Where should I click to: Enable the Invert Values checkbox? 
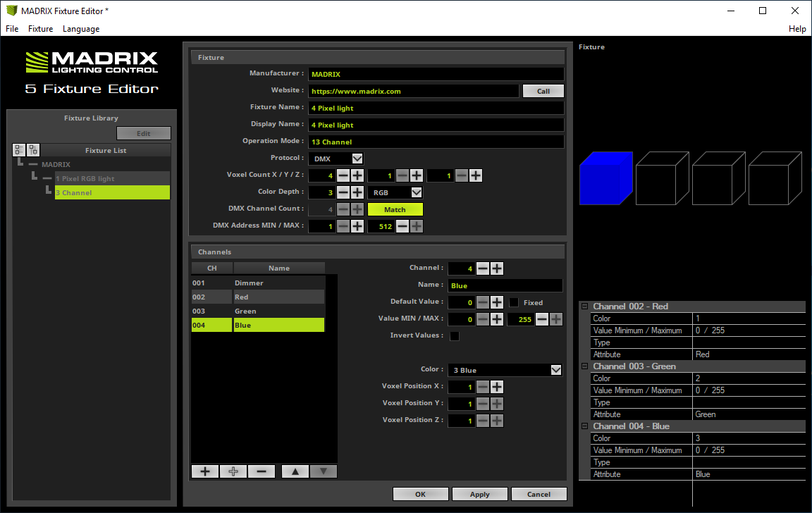point(455,336)
